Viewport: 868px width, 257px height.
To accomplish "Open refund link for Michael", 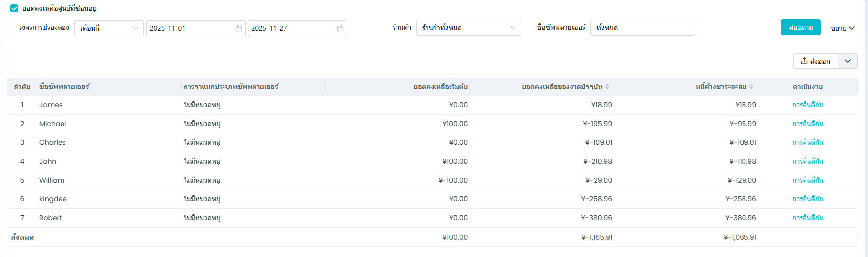I will click(x=807, y=124).
